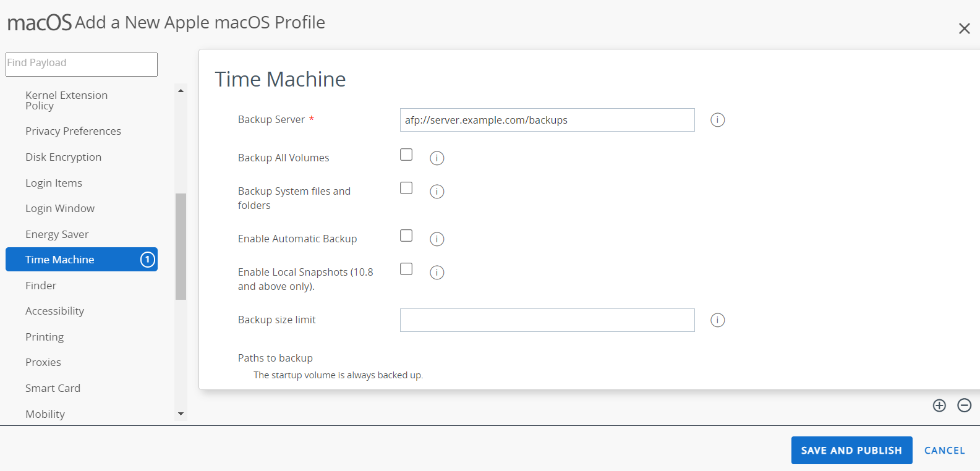Click the Time Machine payload count badge
This screenshot has width=980, height=471.
coord(147,260)
